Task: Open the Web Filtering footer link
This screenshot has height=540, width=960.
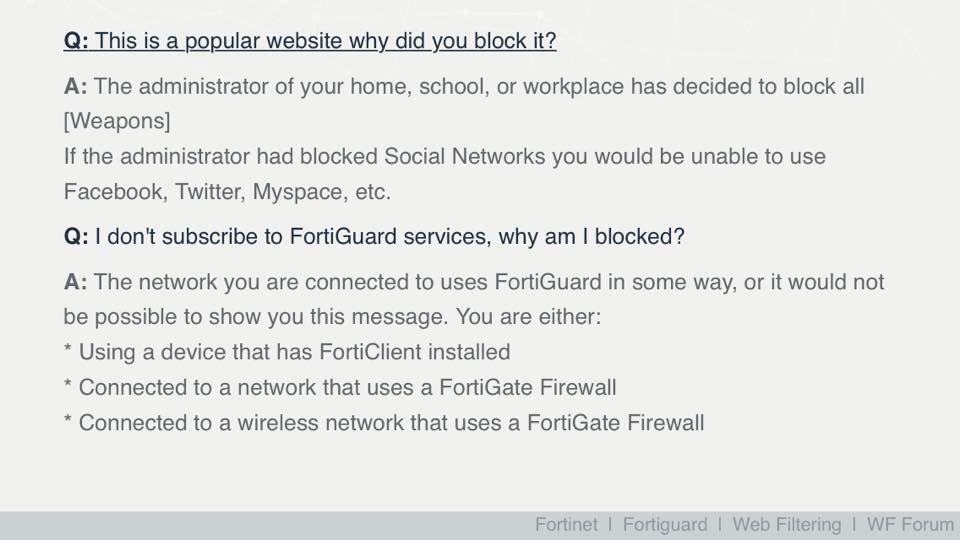Action: (787, 525)
